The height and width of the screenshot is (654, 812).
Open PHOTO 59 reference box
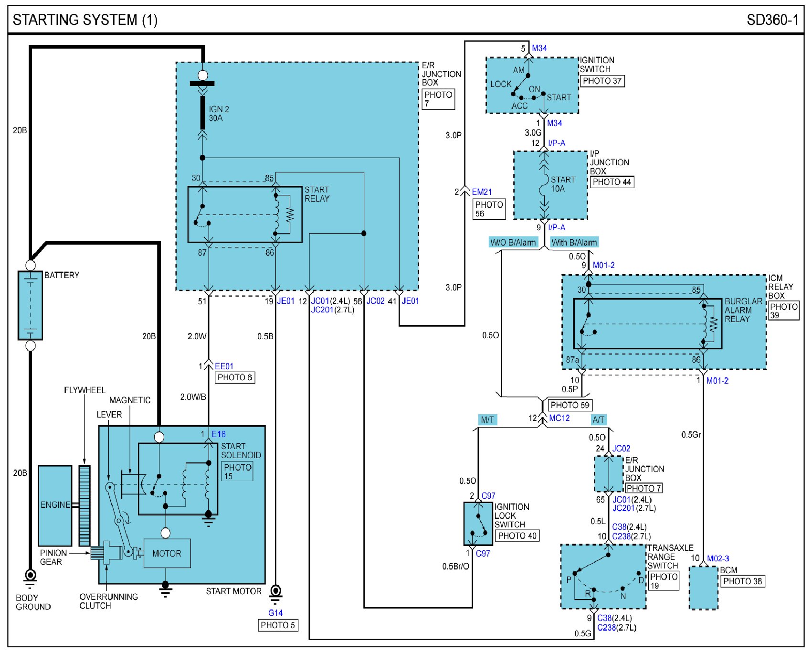click(569, 405)
